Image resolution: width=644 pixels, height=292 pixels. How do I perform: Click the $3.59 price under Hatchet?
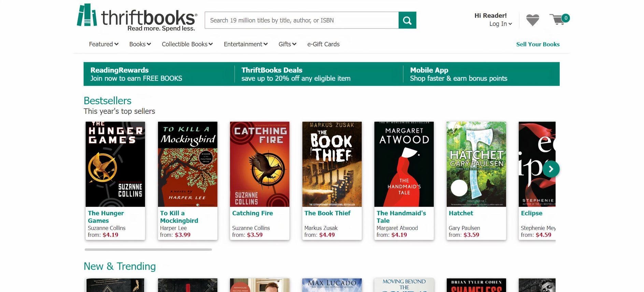pyautogui.click(x=471, y=235)
